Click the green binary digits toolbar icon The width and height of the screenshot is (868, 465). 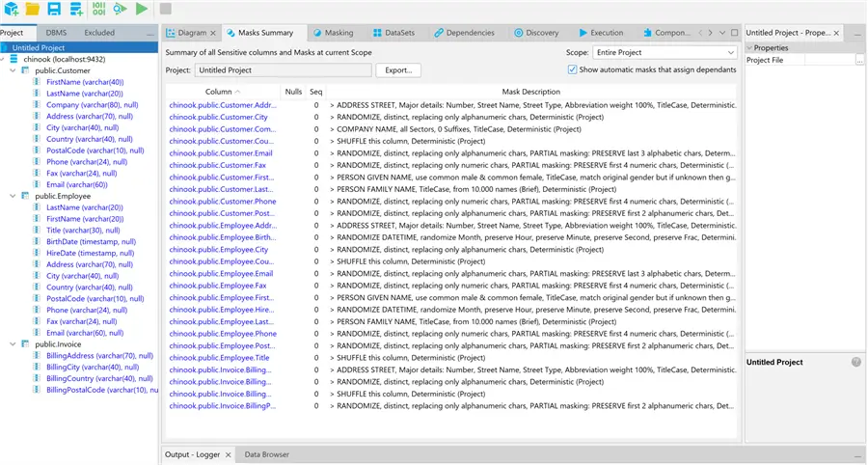(x=98, y=9)
